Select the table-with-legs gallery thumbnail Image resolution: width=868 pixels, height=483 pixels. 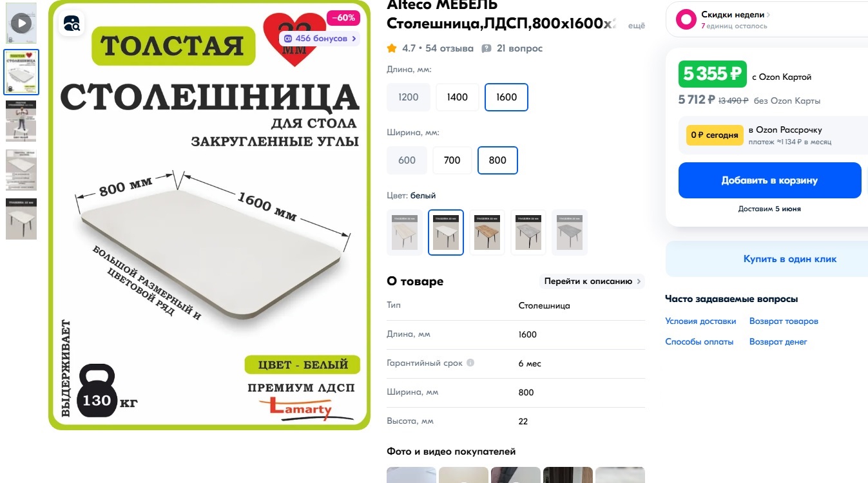click(21, 219)
